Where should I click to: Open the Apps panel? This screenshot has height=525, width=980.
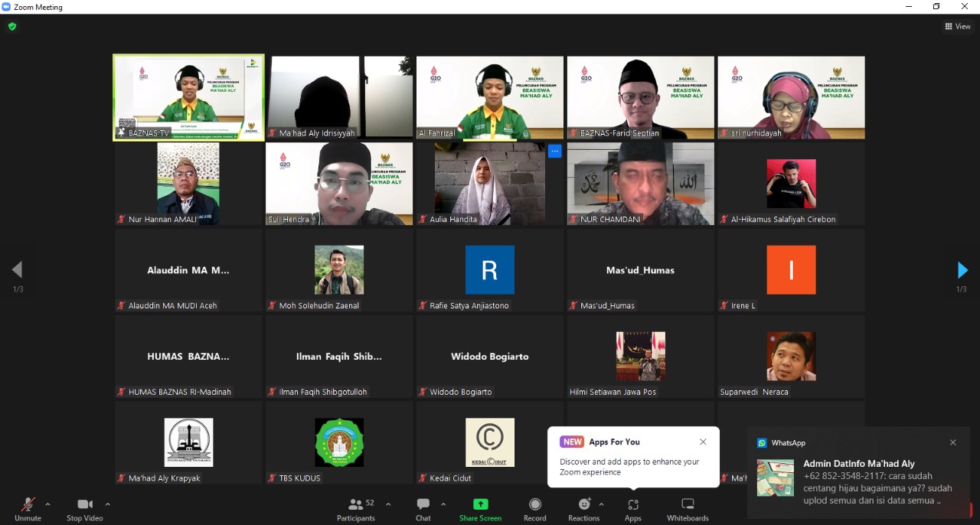pos(632,508)
